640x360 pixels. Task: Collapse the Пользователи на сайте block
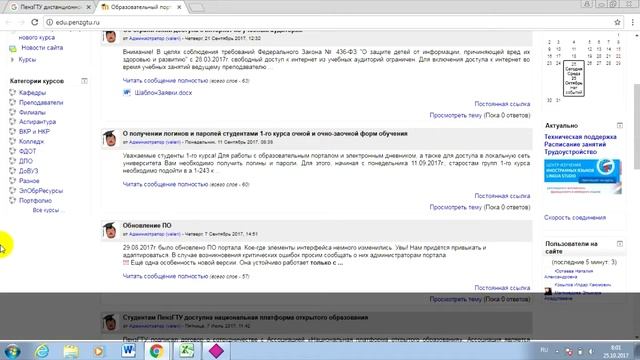point(620,244)
